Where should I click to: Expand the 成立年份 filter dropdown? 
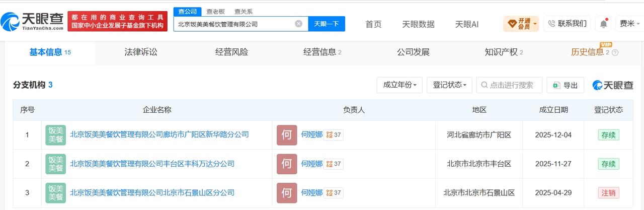click(399, 85)
